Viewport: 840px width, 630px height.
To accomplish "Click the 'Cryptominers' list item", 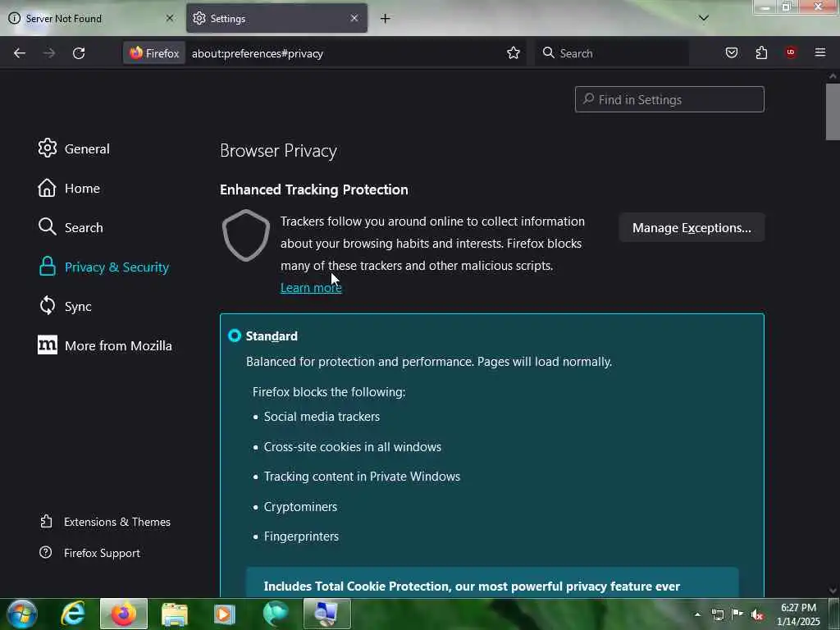I will point(300,507).
